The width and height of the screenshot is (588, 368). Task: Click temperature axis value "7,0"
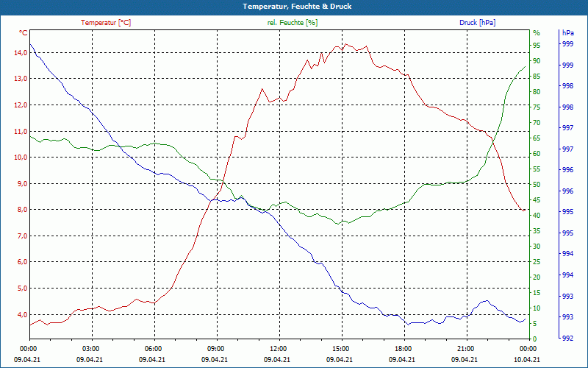point(22,236)
